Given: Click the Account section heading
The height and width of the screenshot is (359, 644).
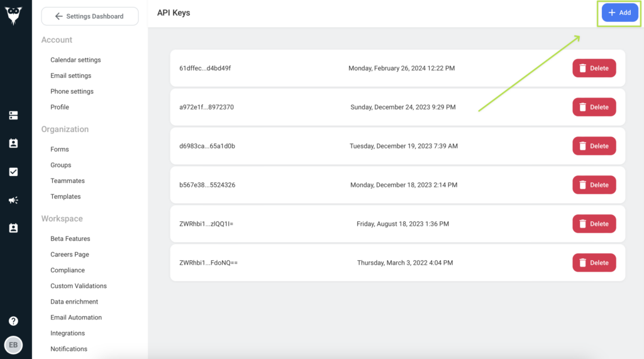Looking at the screenshot, I should (x=57, y=40).
